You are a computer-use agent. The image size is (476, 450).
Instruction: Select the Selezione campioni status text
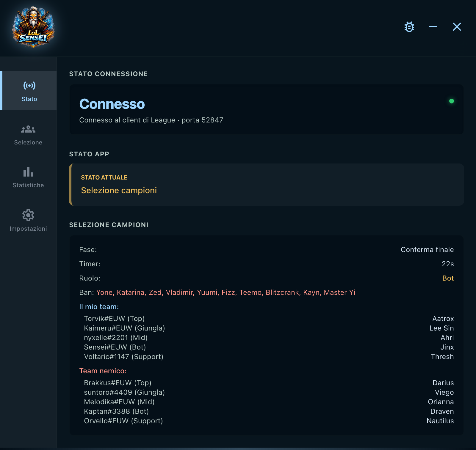(119, 190)
